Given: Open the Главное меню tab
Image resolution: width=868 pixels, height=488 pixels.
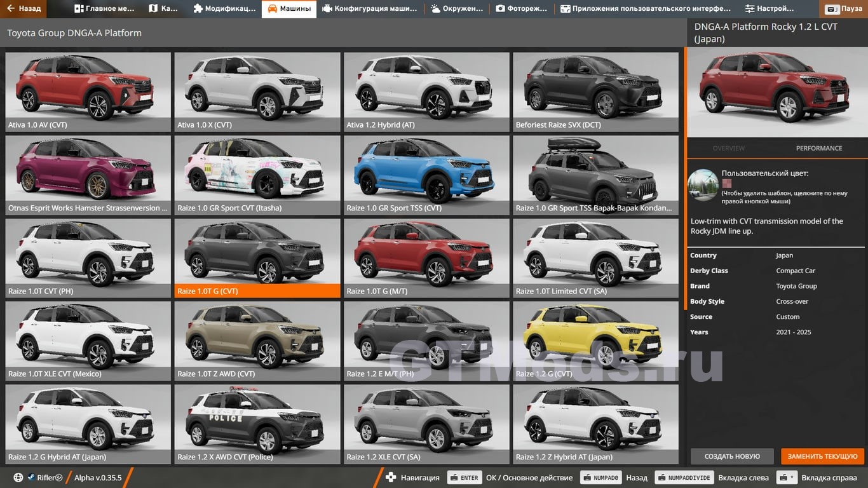Looking at the screenshot, I should tap(104, 9).
